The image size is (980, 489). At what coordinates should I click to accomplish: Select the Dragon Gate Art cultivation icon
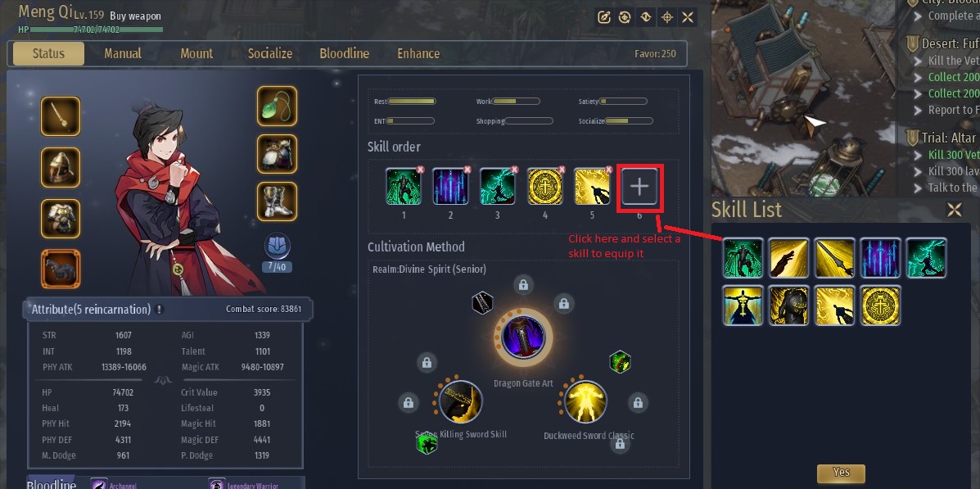pyautogui.click(x=524, y=337)
